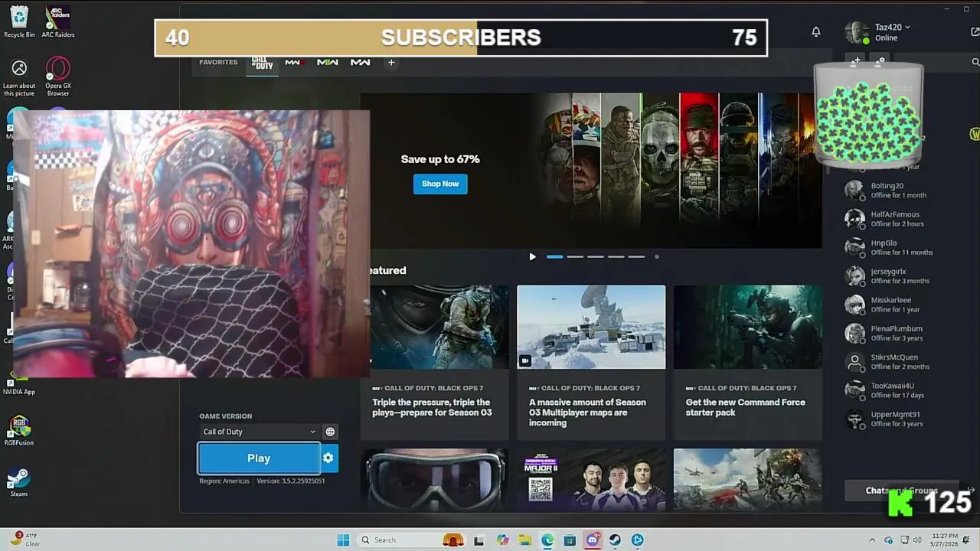Viewport: 980px width, 551px height.
Task: Click the friends list search icon
Action: tap(975, 62)
